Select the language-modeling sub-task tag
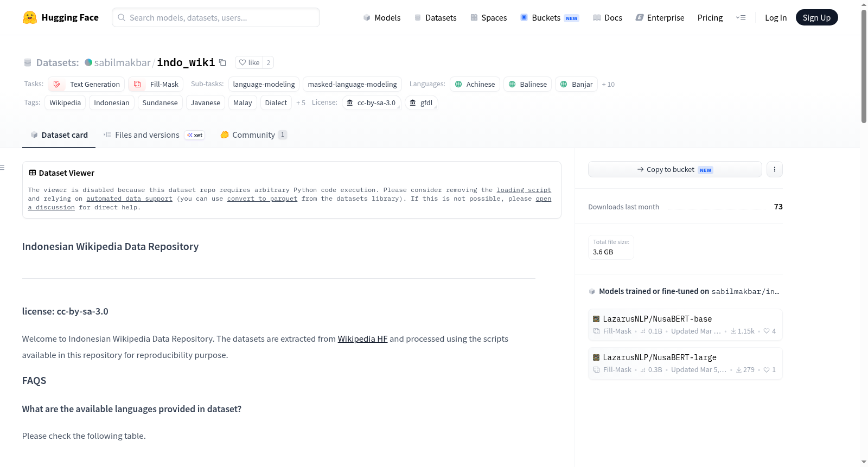868x467 pixels. click(264, 84)
